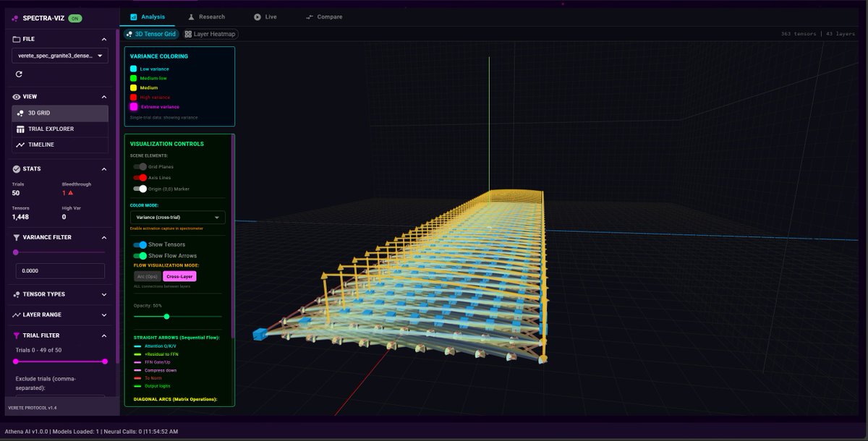Click the "To Norm" legend entry
The image size is (868, 441).
coord(152,378)
